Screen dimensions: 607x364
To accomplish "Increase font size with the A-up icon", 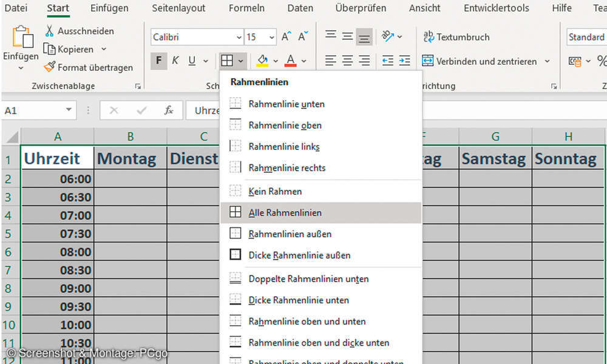I will (x=285, y=36).
